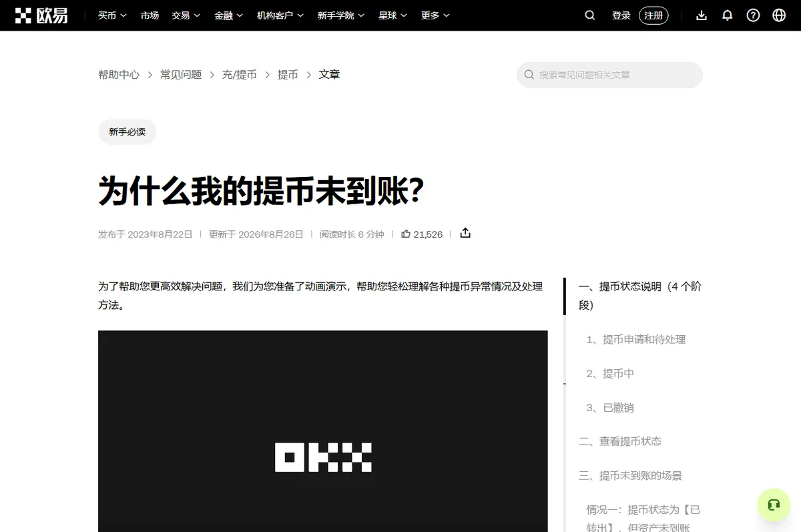Open the language globe icon
Image resolution: width=801 pixels, height=532 pixels.
click(779, 15)
